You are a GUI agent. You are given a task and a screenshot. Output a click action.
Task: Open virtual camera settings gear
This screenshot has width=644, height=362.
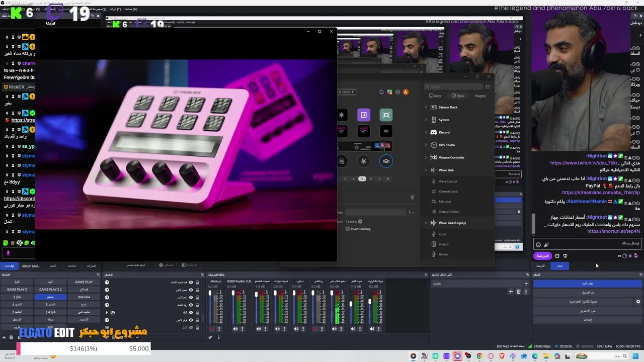point(638,302)
